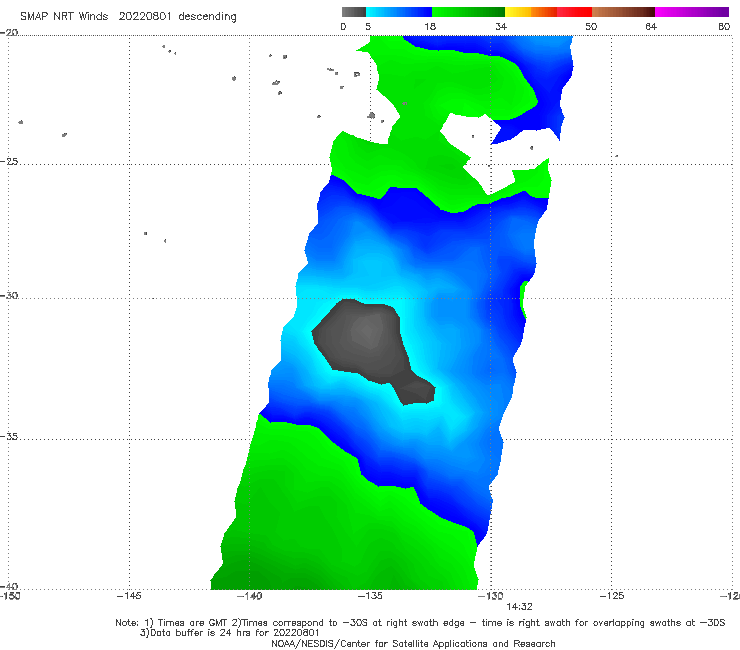Click the colorbar label "18"

point(430,27)
